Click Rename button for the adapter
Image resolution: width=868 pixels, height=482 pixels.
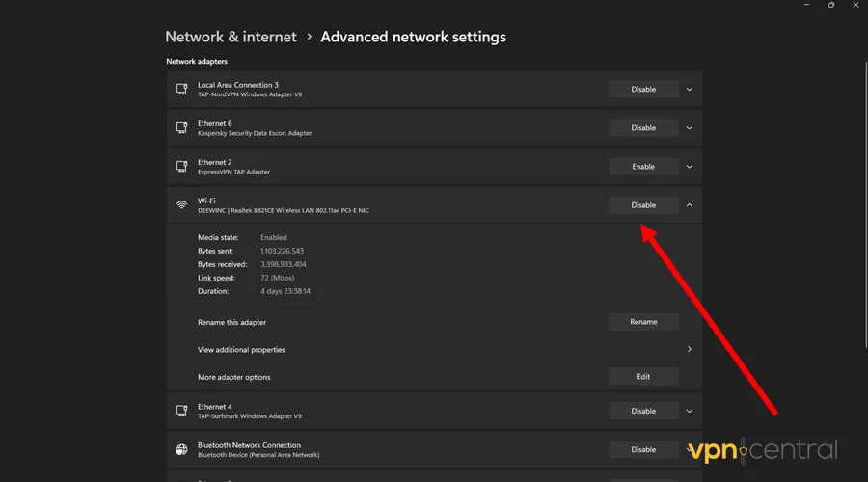(643, 322)
